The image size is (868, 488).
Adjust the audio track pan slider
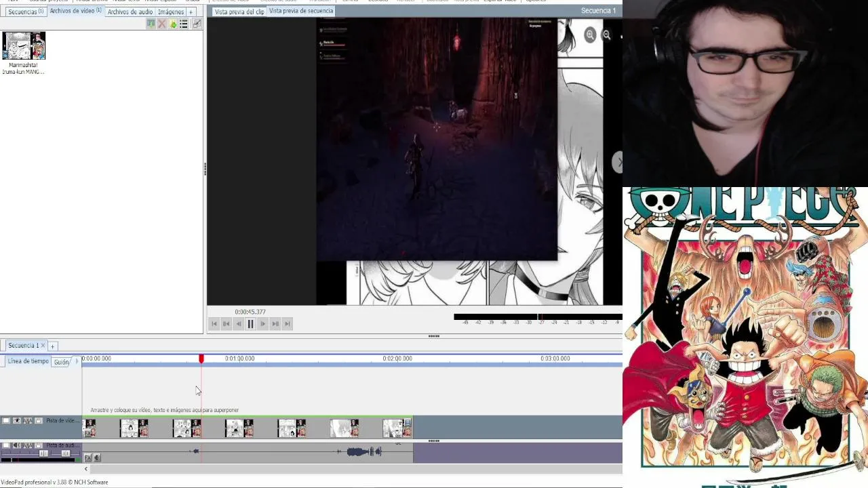66,453
